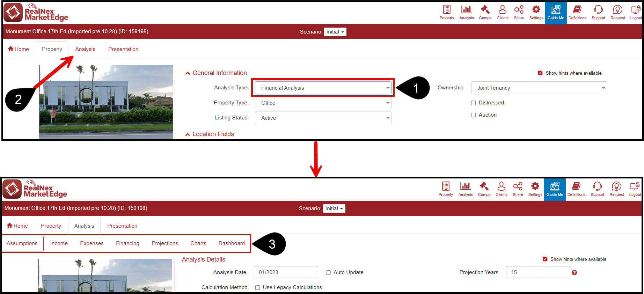Click Logout icon in upper screenshot toolbar
Image resolution: width=644 pixels, height=294 pixels.
[636, 12]
